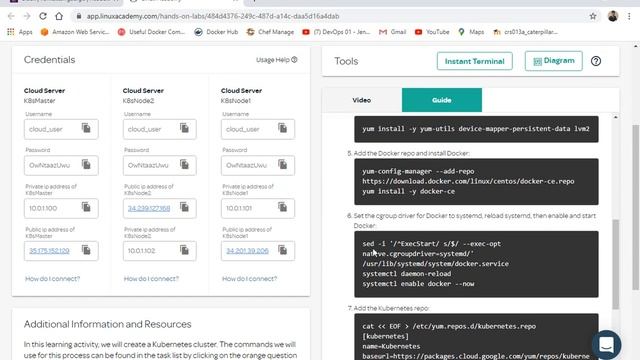The height and width of the screenshot is (360, 640).
Task: Open the YouTube bookmark
Action: point(432,32)
